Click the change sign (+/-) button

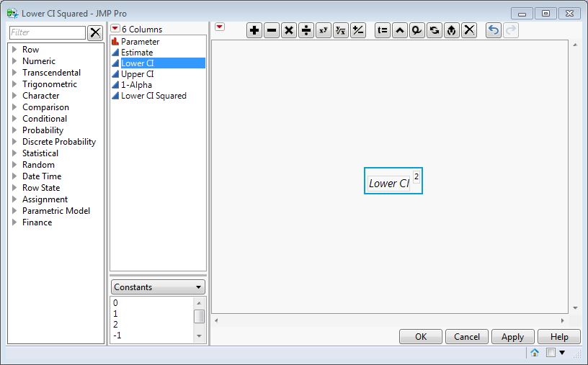[357, 30]
